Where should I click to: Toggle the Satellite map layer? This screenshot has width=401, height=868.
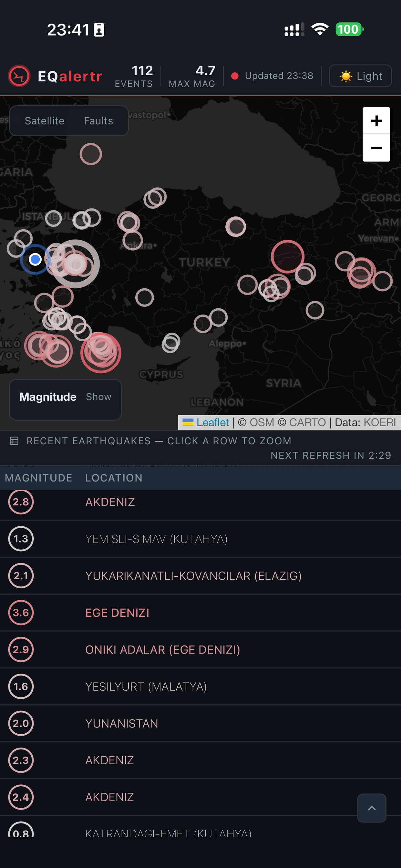click(45, 121)
